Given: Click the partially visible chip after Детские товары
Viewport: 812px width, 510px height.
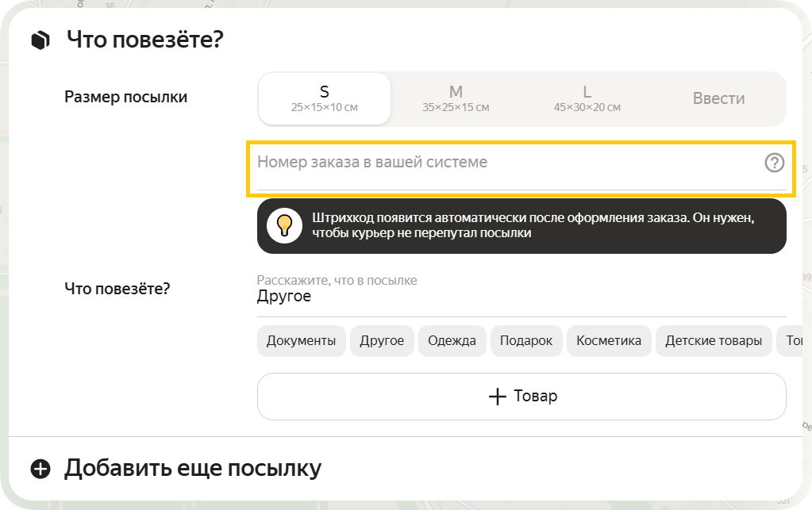Looking at the screenshot, I should pyautogui.click(x=793, y=341).
